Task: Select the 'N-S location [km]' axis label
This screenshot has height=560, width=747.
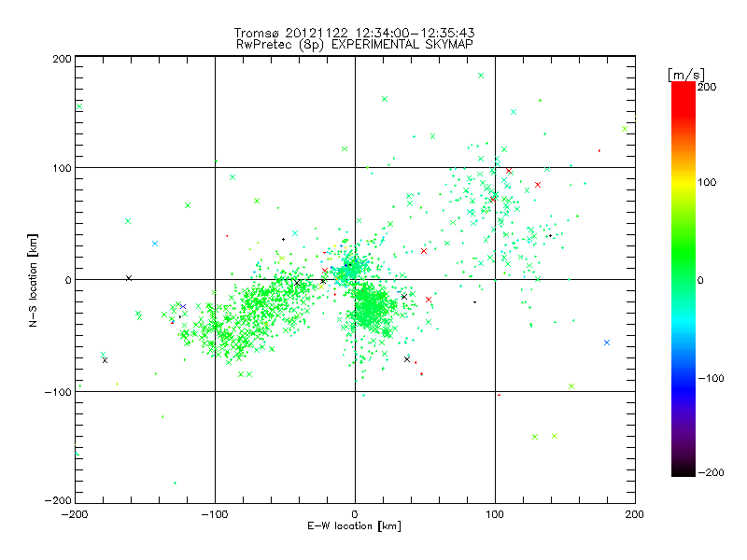Action: click(x=33, y=280)
